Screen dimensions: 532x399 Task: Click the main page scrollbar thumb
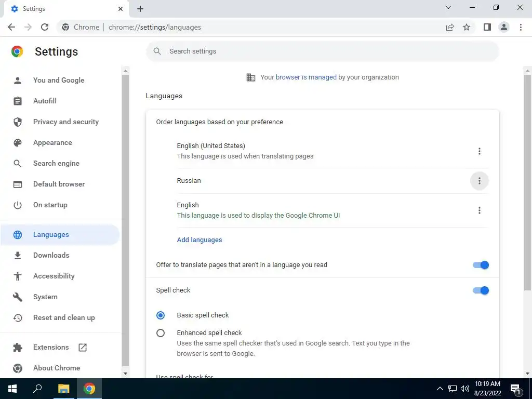(x=527, y=182)
